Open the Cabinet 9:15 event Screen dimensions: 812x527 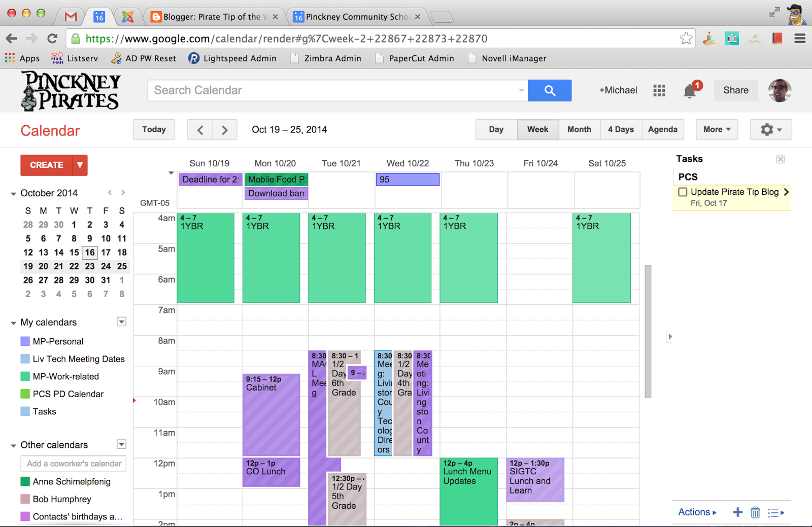[x=271, y=414]
